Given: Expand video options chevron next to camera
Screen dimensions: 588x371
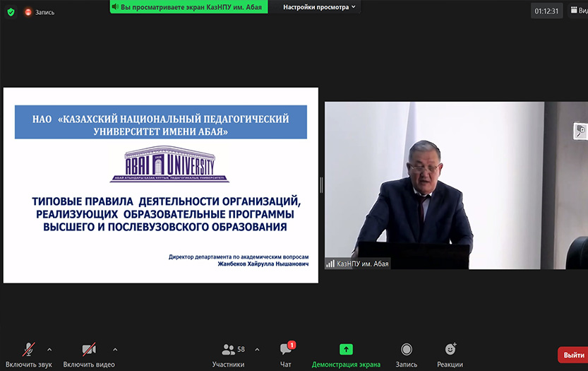Looking at the screenshot, I should pos(115,349).
